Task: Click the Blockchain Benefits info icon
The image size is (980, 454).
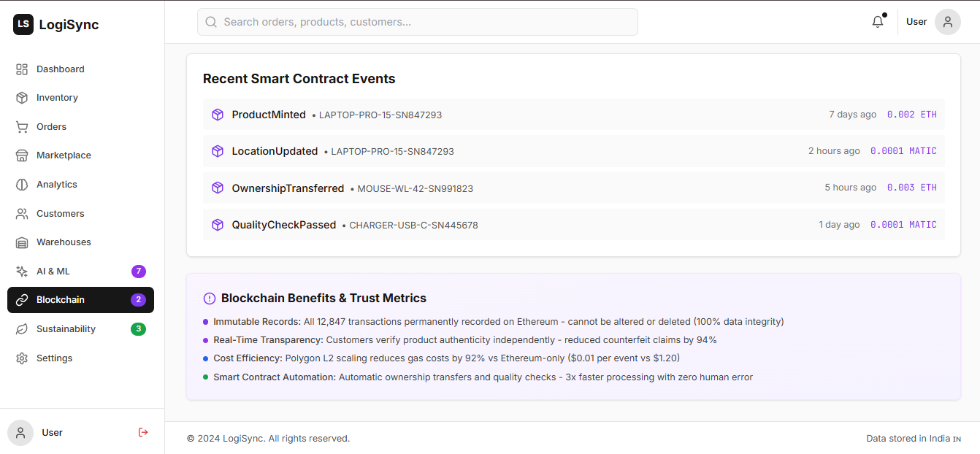Action: tap(210, 298)
